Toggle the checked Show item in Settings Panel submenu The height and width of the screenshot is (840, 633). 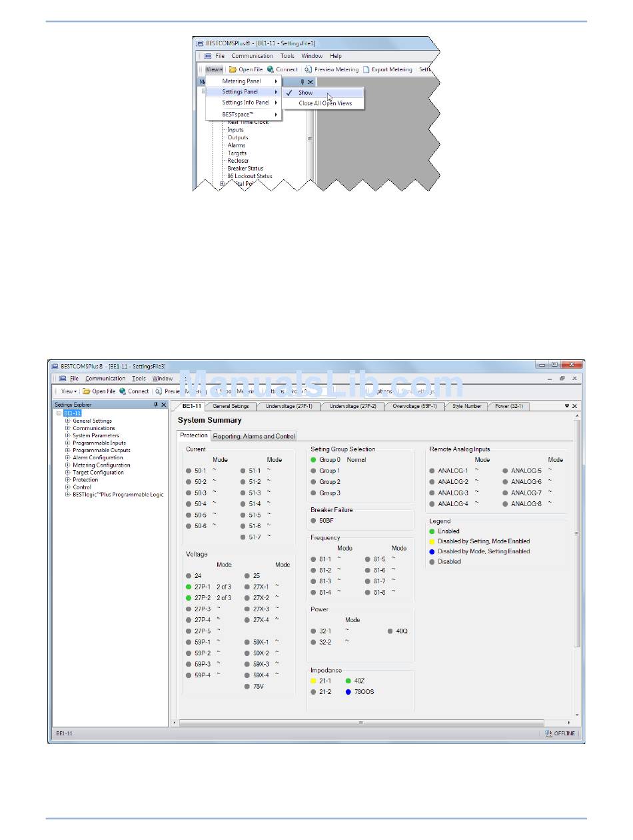pos(323,93)
